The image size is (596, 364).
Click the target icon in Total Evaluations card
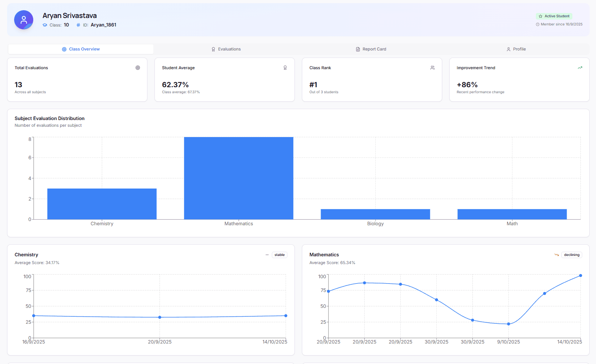(x=138, y=68)
